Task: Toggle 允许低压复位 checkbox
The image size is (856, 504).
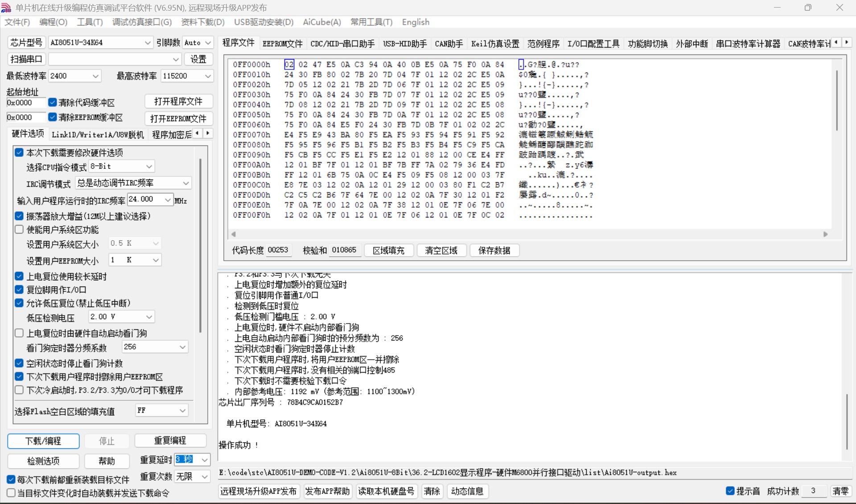Action: tap(19, 303)
